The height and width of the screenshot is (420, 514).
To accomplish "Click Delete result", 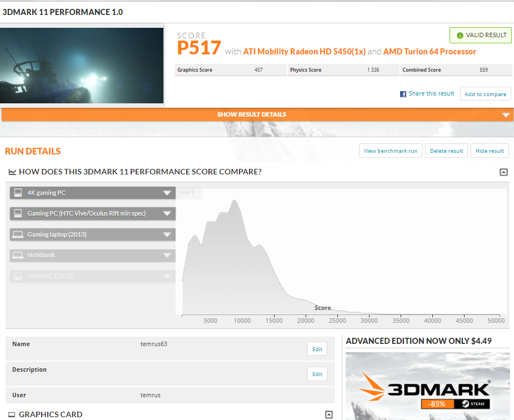I will point(446,151).
